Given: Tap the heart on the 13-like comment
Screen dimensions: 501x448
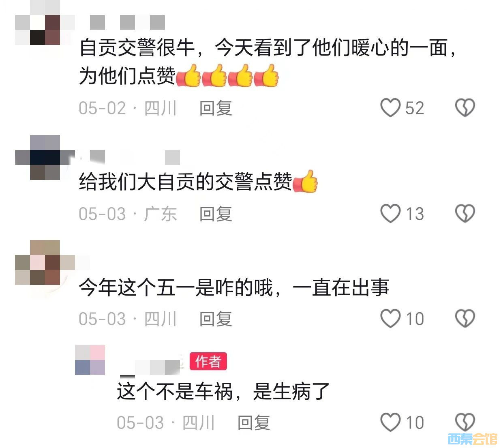Looking at the screenshot, I should point(390,214).
